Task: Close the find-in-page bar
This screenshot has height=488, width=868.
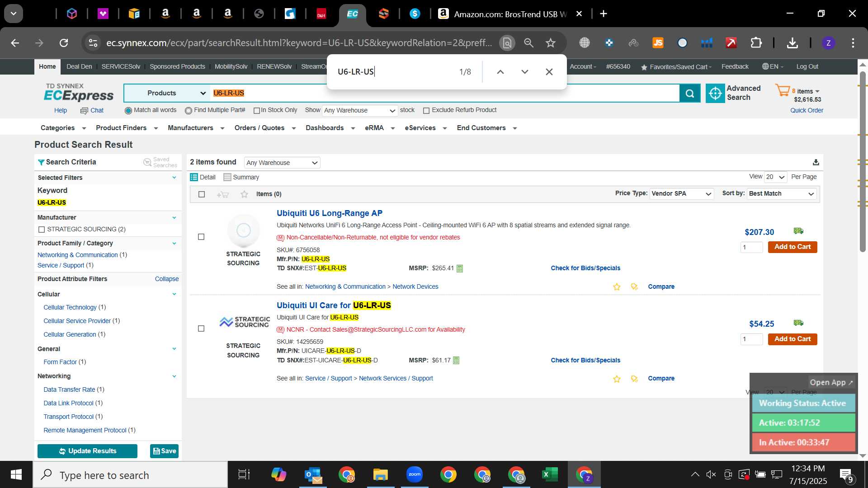Action: click(549, 72)
